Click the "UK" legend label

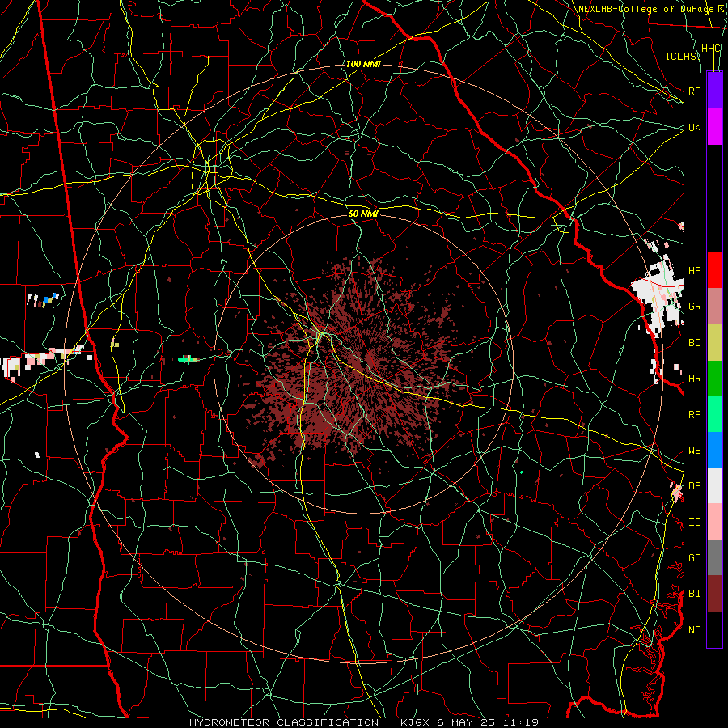coord(694,127)
